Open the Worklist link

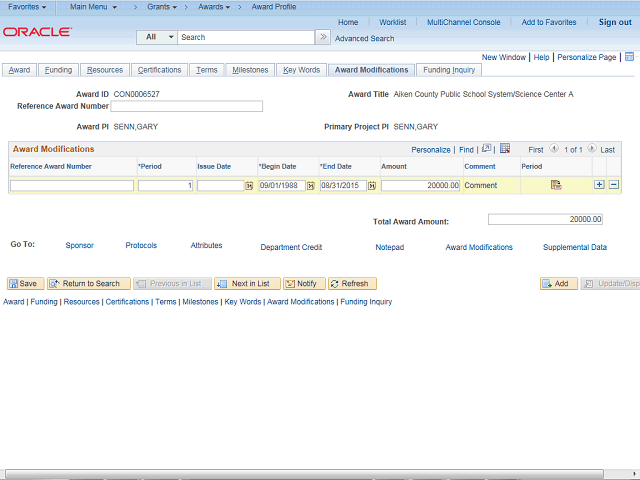(393, 22)
